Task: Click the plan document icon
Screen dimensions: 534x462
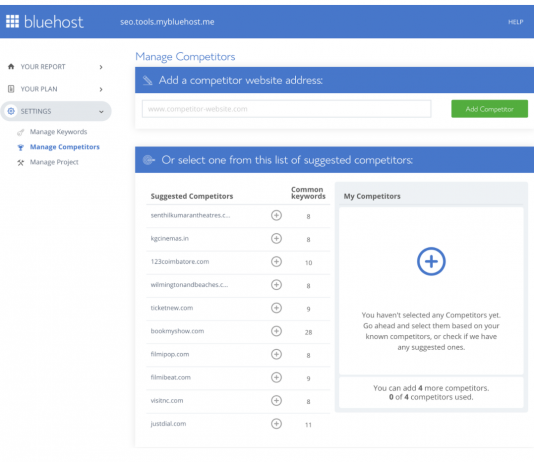Action: coord(11,89)
